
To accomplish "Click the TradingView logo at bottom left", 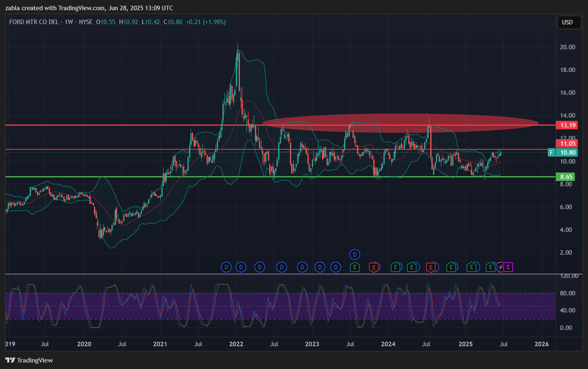I will point(29,360).
